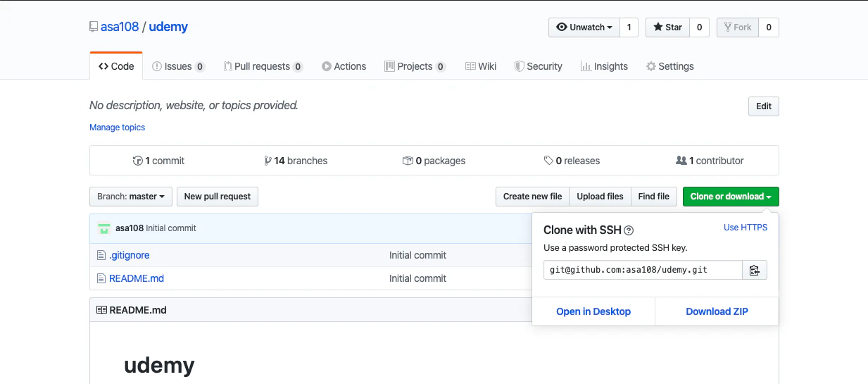Click New pull request button
Viewport: 868px width, 384px height.
[218, 197]
